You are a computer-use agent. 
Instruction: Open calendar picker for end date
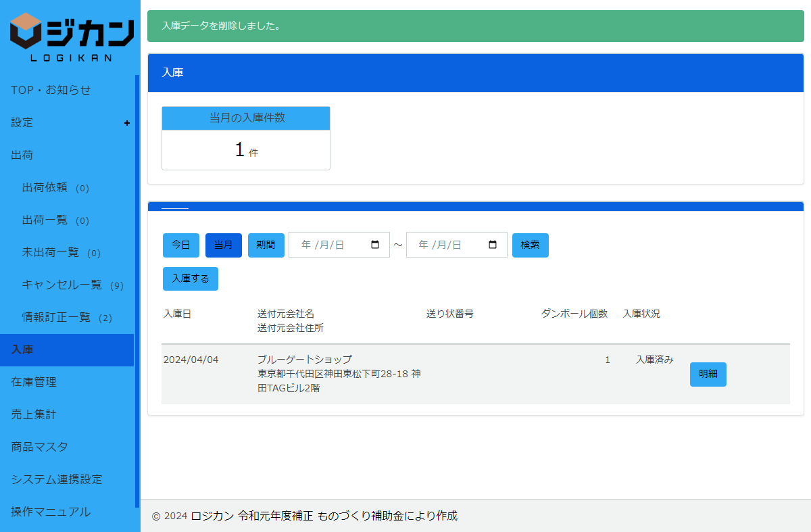(x=493, y=245)
